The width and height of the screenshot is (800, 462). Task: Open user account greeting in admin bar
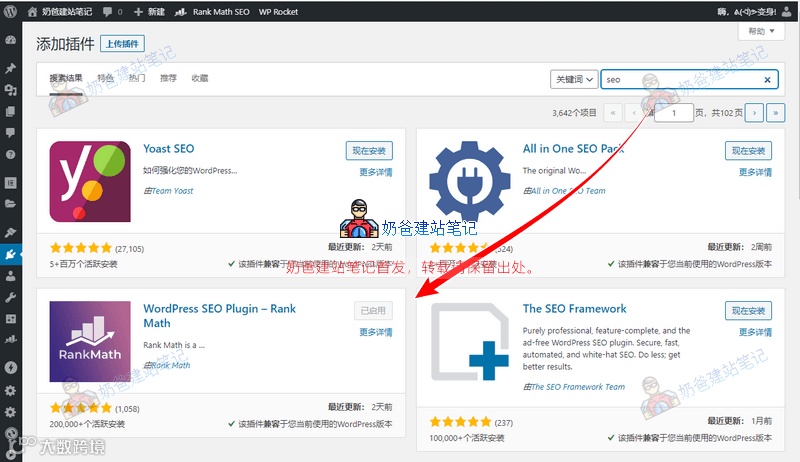pyautogui.click(x=753, y=12)
